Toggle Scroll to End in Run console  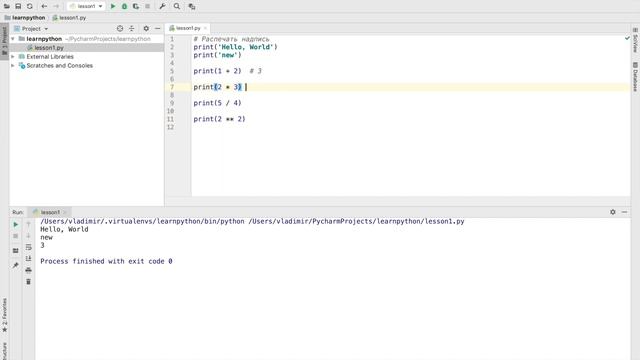tap(29, 258)
